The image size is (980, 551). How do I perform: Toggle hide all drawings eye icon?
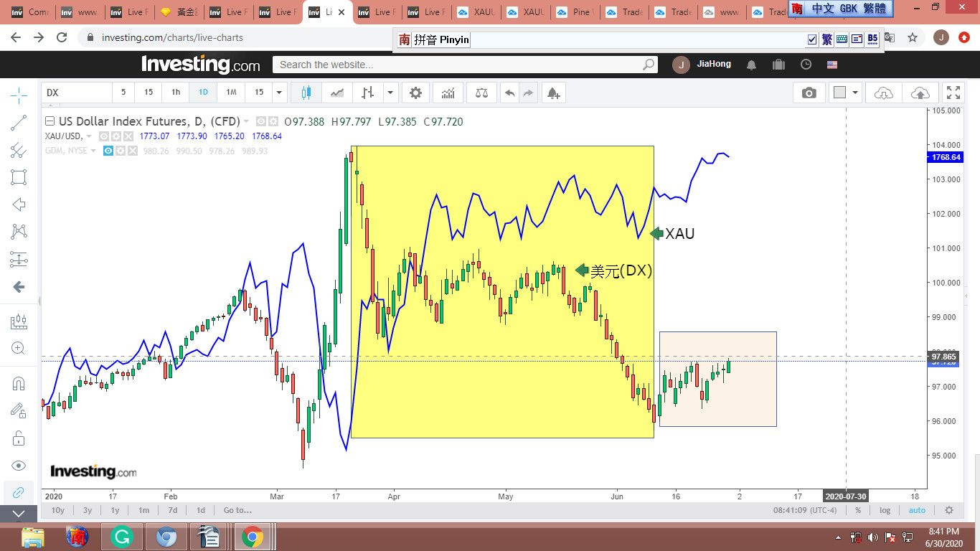coord(19,465)
